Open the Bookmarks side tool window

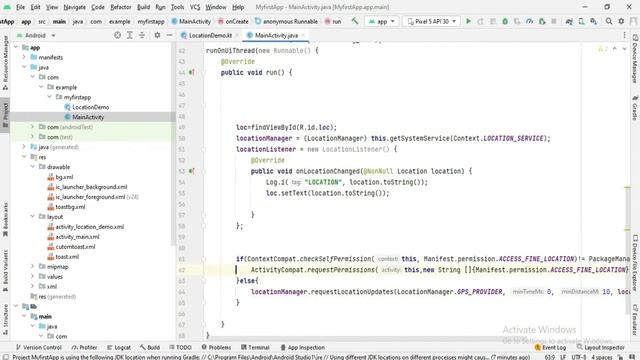tap(5, 220)
